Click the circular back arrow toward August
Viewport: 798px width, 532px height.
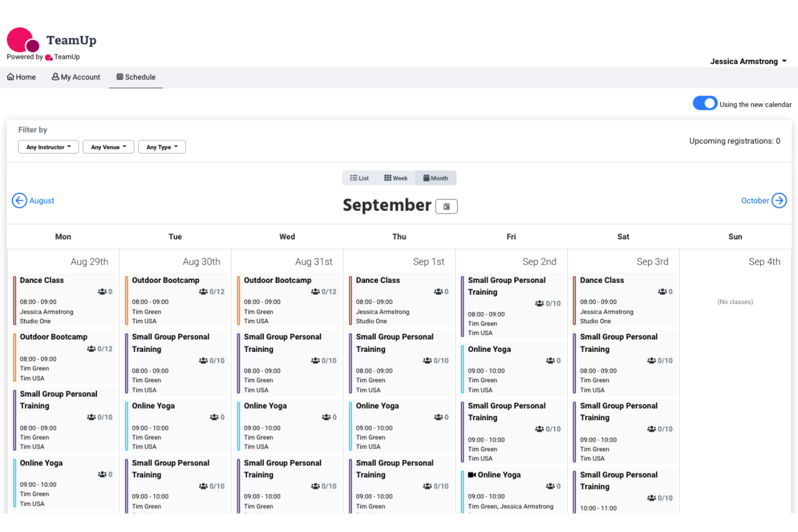(19, 200)
